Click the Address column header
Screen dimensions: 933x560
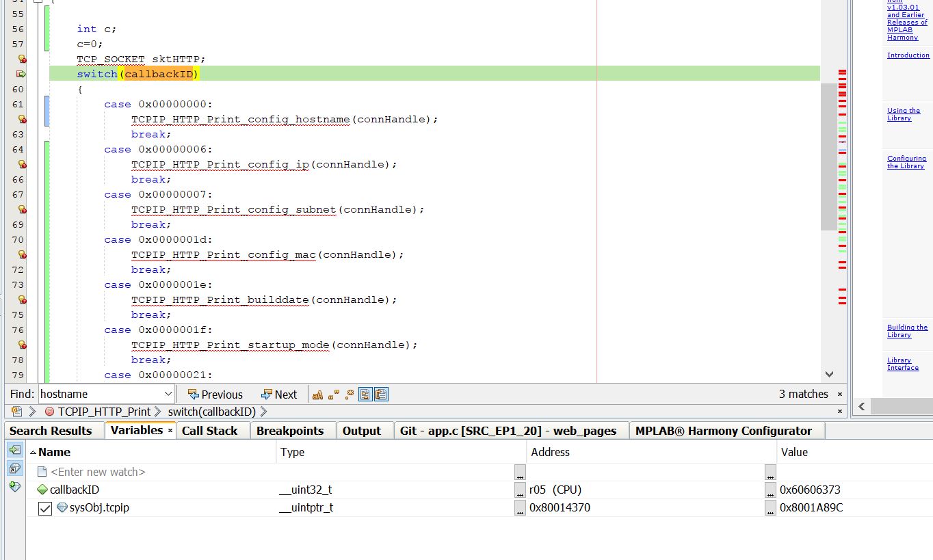click(652, 452)
